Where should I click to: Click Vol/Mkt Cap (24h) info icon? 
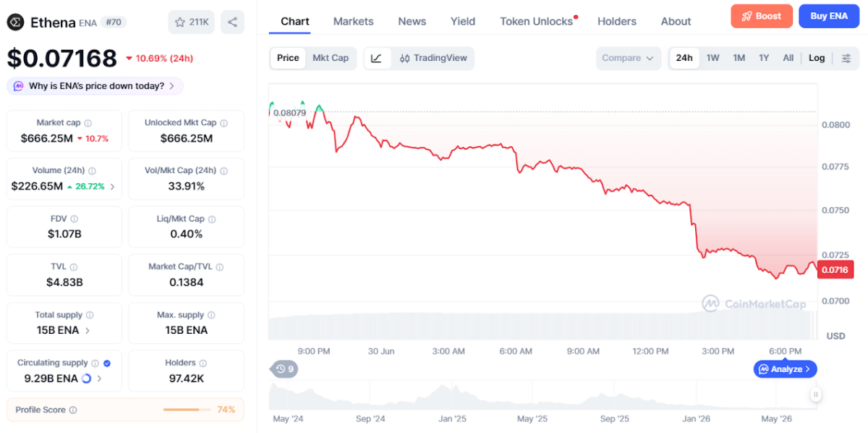click(x=224, y=171)
